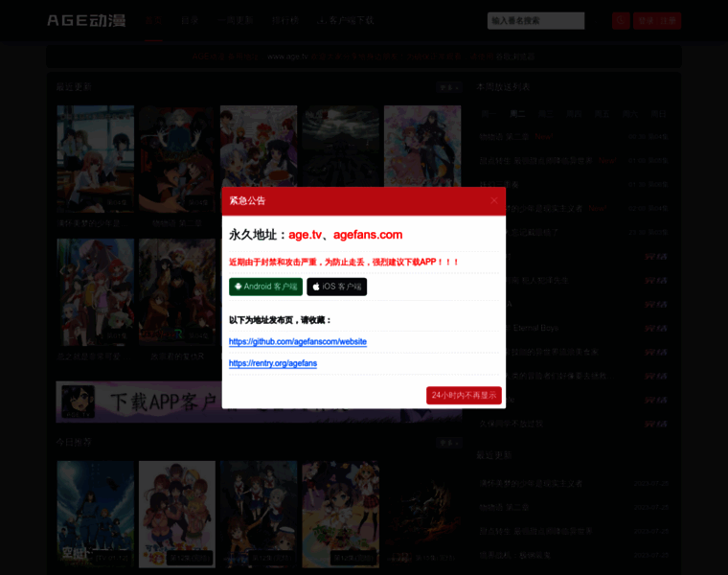Open the rentry.org/agefans link
This screenshot has width=728, height=575.
(x=273, y=363)
